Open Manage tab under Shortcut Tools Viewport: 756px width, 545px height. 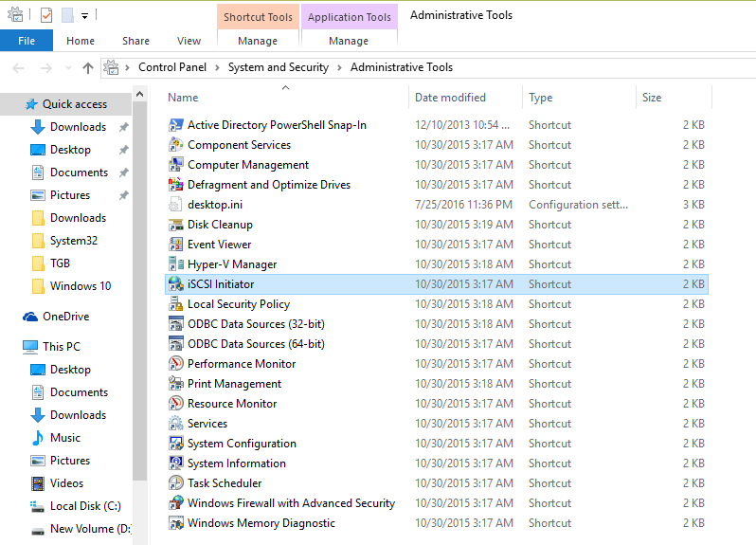(258, 41)
